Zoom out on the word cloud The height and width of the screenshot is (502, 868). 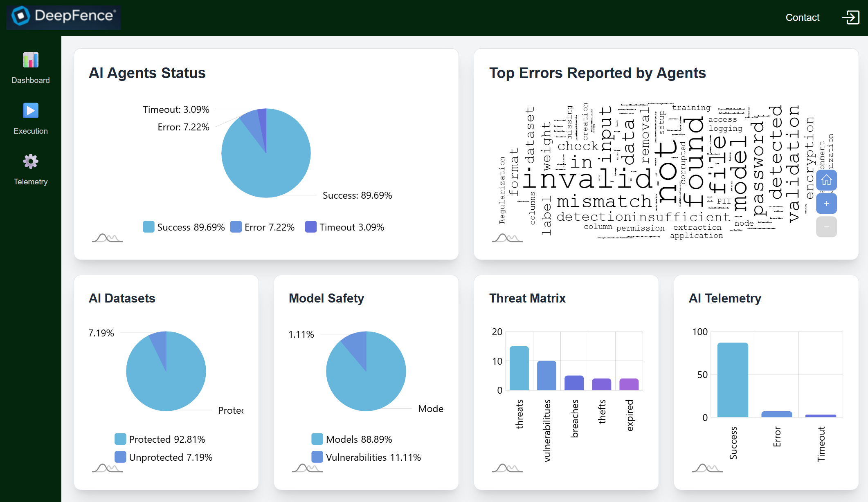(826, 227)
